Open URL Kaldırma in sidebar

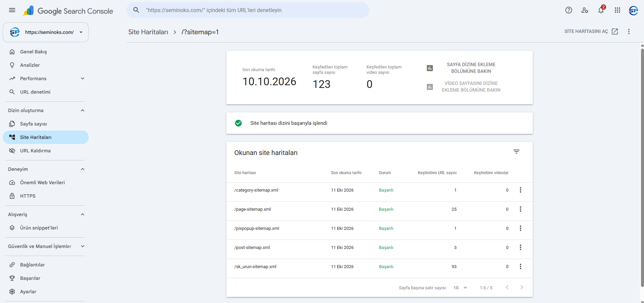click(x=46, y=151)
